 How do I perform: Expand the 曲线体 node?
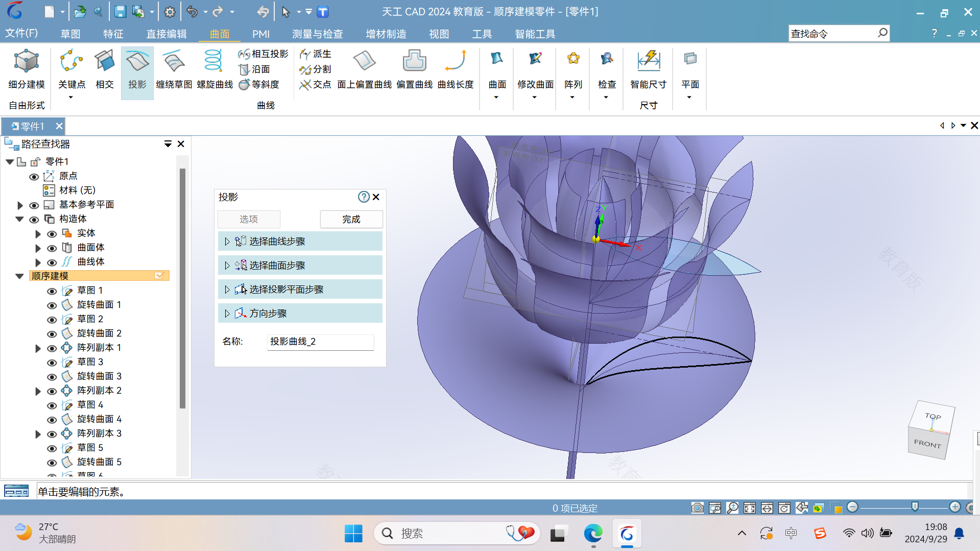(x=38, y=262)
